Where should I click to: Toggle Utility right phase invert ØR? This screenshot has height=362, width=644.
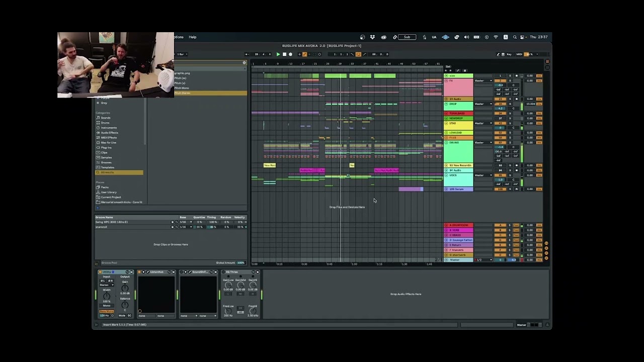point(110,281)
